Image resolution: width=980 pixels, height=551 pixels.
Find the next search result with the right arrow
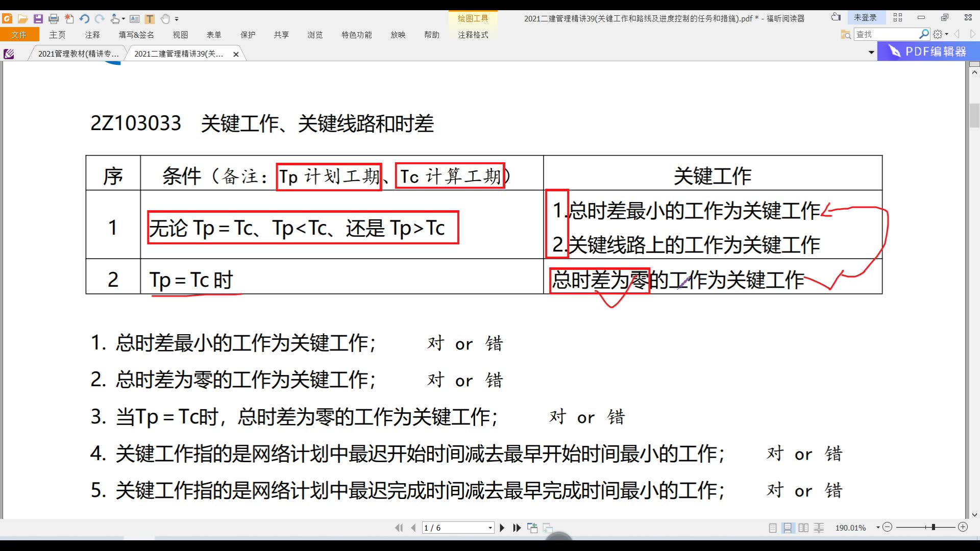pos(972,34)
